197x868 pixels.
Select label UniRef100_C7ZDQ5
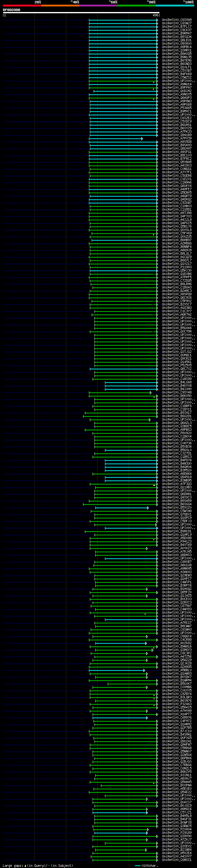pyautogui.click(x=176, y=281)
